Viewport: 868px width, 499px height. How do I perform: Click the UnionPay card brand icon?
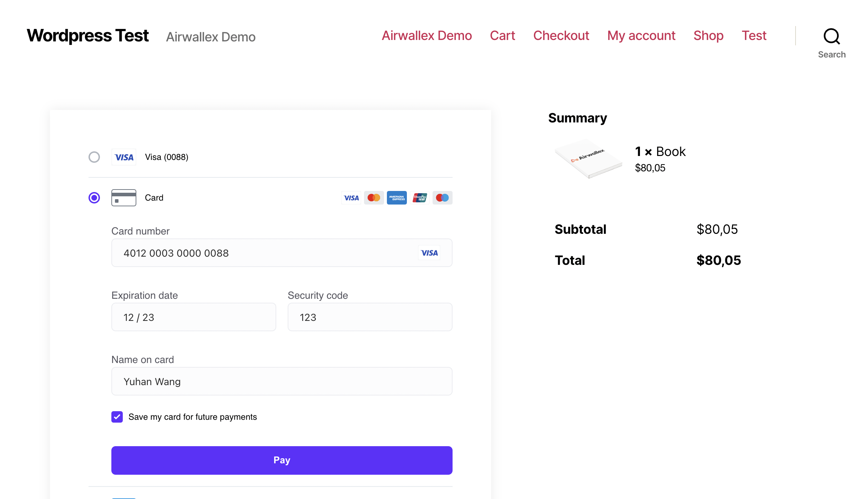coord(419,197)
